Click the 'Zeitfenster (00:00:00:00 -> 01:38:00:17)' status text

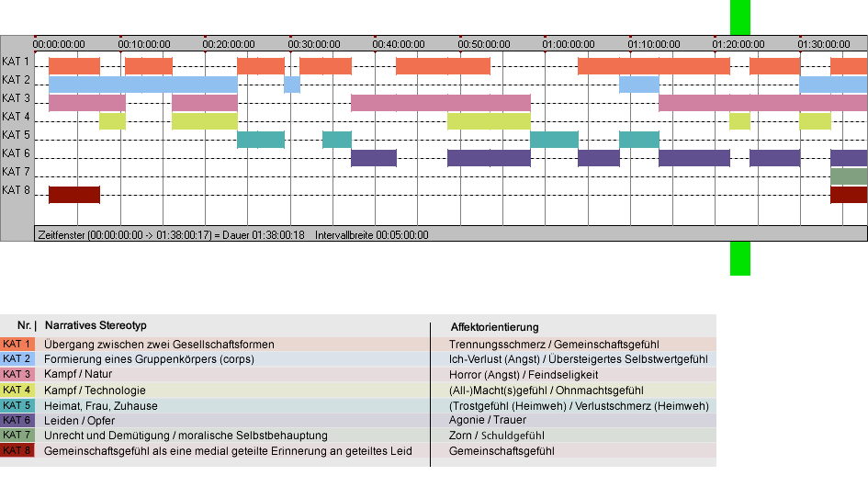pyautogui.click(x=125, y=235)
